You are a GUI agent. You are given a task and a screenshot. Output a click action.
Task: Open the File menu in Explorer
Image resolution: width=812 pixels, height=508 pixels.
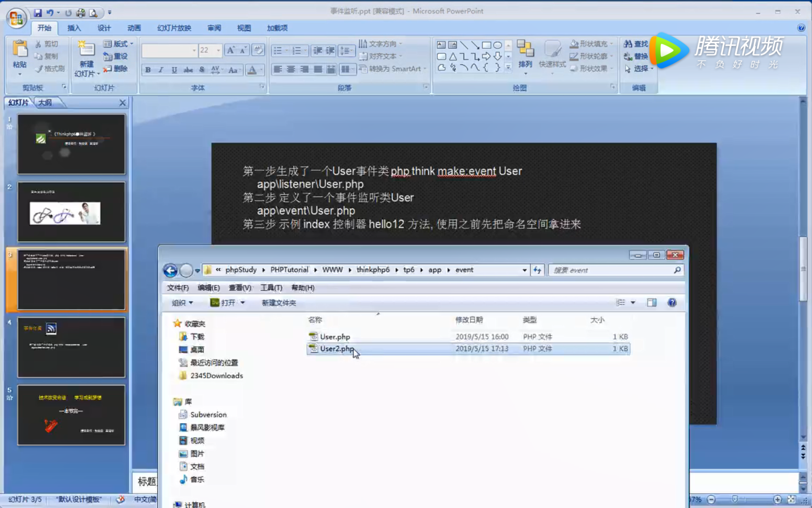click(x=178, y=288)
